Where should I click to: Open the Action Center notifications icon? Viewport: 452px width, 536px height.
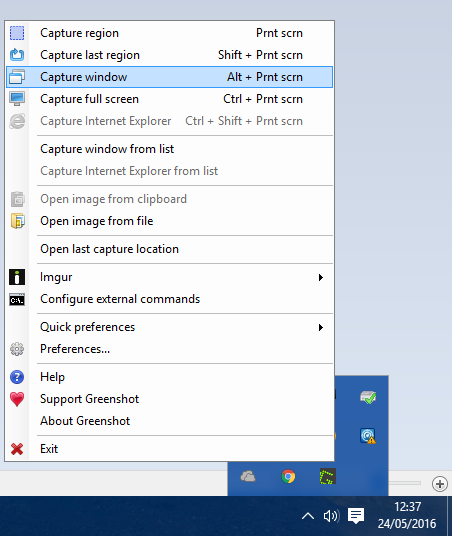(356, 515)
